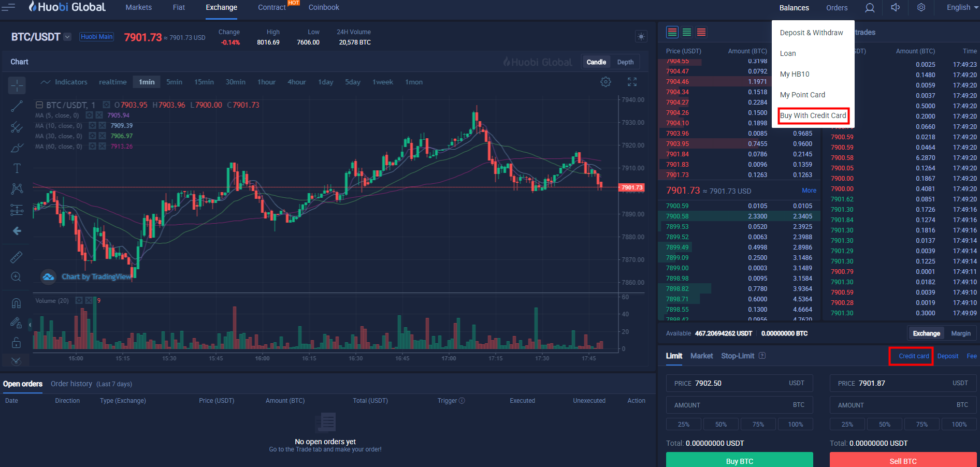This screenshot has width=980, height=467.
Task: Open Indicators panel
Action: [x=64, y=82]
